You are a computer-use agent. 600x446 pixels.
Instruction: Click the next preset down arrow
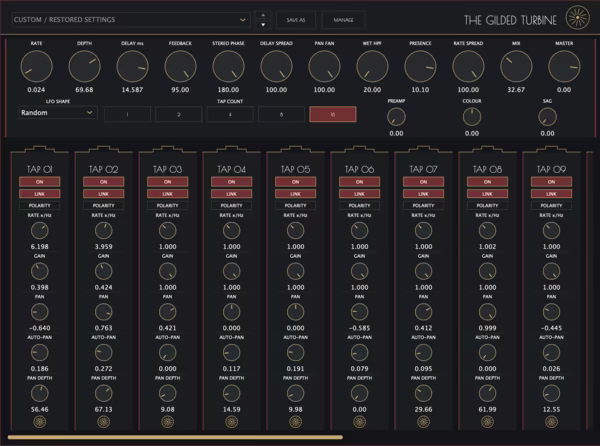[263, 24]
